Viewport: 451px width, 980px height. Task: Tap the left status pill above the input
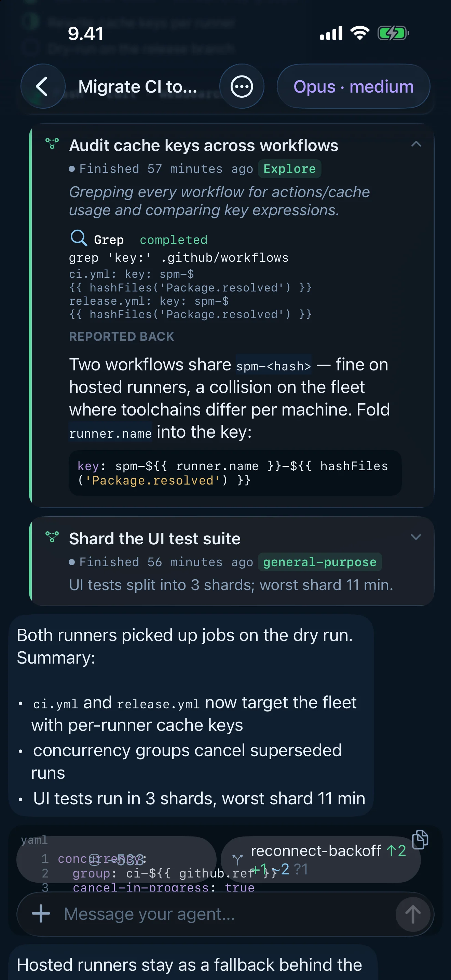point(117,860)
